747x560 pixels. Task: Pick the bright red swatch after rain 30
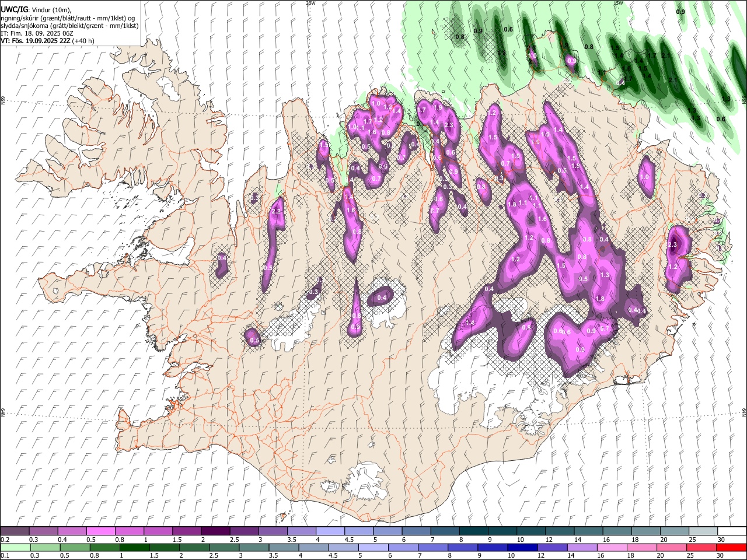(x=731, y=547)
